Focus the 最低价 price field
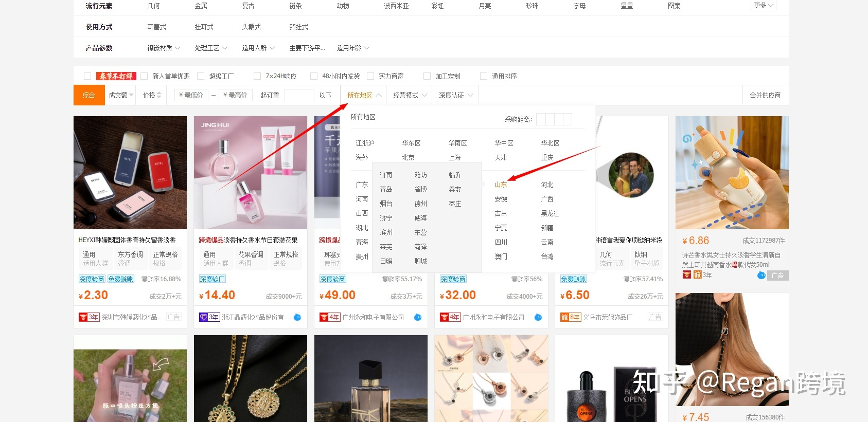 point(191,95)
